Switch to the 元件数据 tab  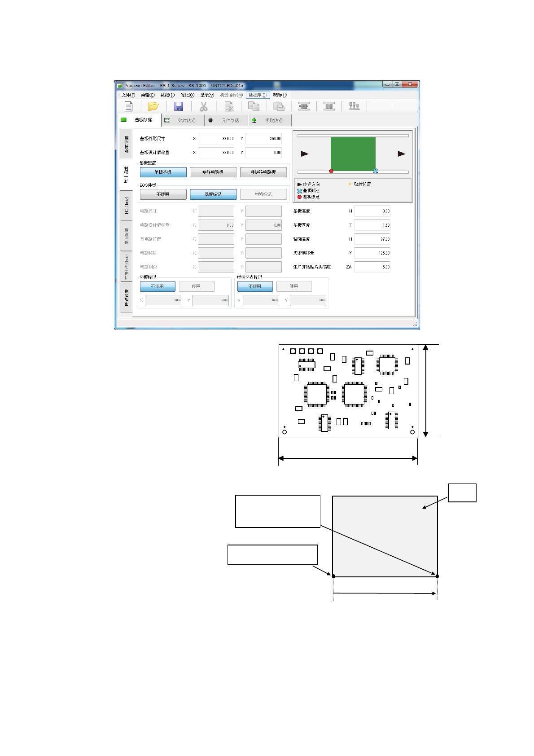click(227, 120)
